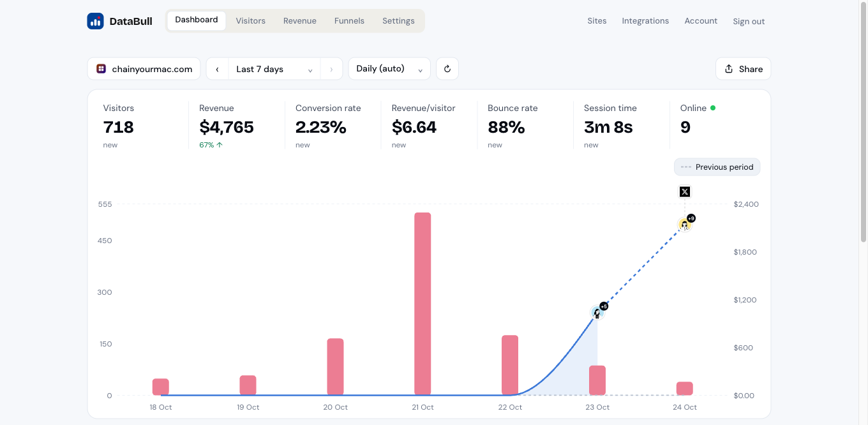Click the page vertical scrollbar

864,121
